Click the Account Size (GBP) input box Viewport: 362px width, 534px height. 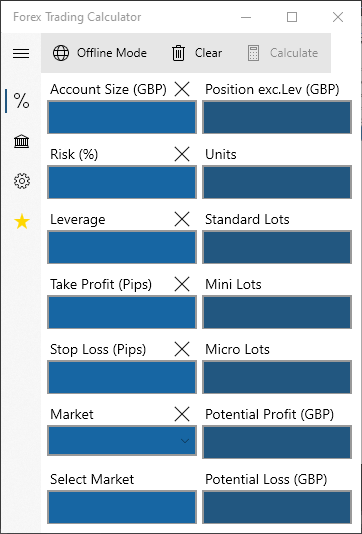(x=122, y=117)
